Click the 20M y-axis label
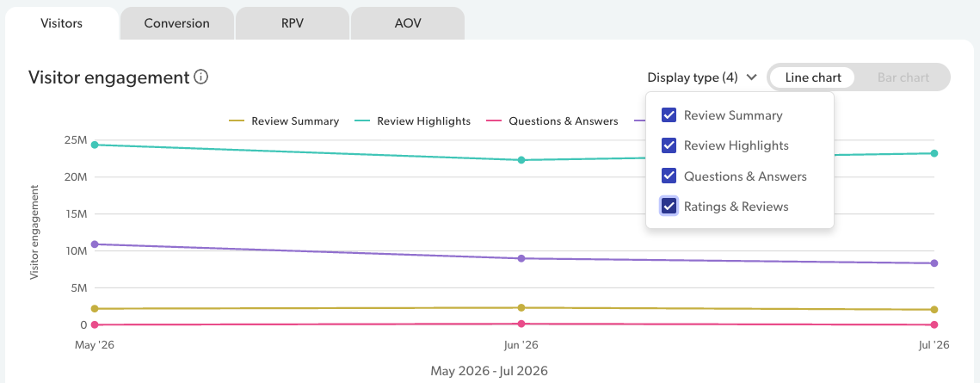The height and width of the screenshot is (383, 980). (76, 176)
